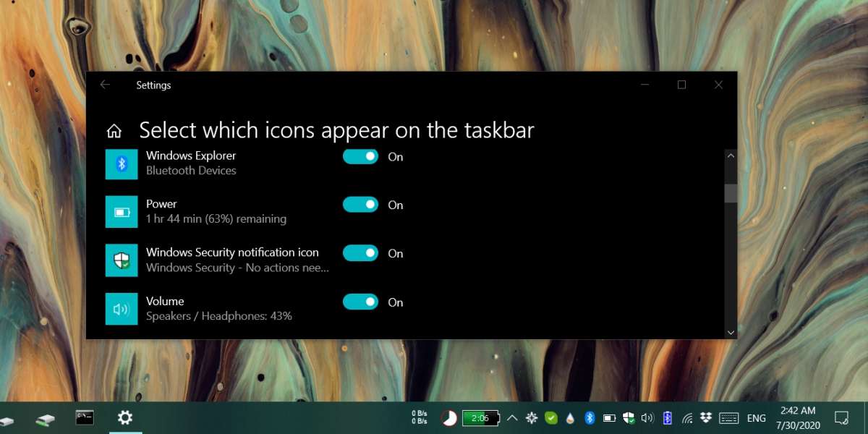Open the ENG language input indicator
Screen dimensions: 868x434
pos(757,418)
